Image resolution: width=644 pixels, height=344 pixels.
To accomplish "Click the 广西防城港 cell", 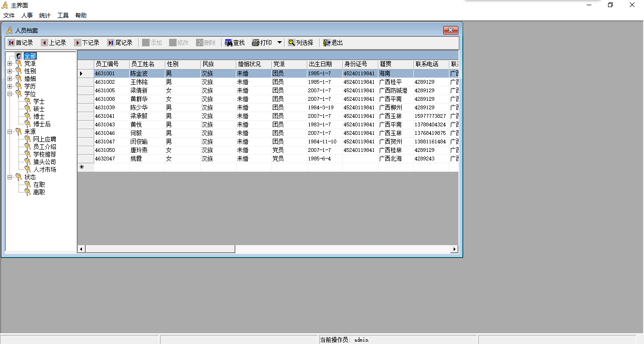I will click(396, 90).
